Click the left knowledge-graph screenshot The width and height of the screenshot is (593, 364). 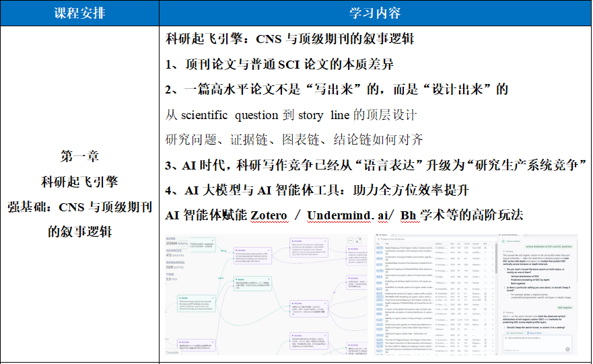point(267,295)
